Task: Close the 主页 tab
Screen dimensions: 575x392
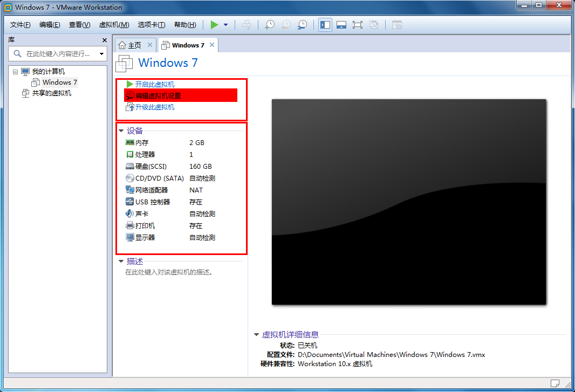Action: [x=149, y=45]
